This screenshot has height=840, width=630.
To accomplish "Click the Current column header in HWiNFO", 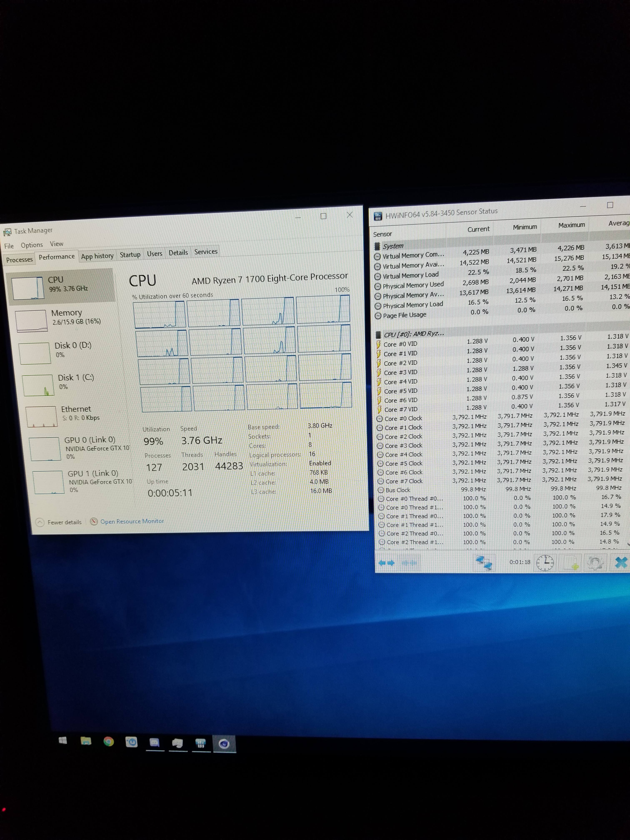I will pyautogui.click(x=478, y=229).
